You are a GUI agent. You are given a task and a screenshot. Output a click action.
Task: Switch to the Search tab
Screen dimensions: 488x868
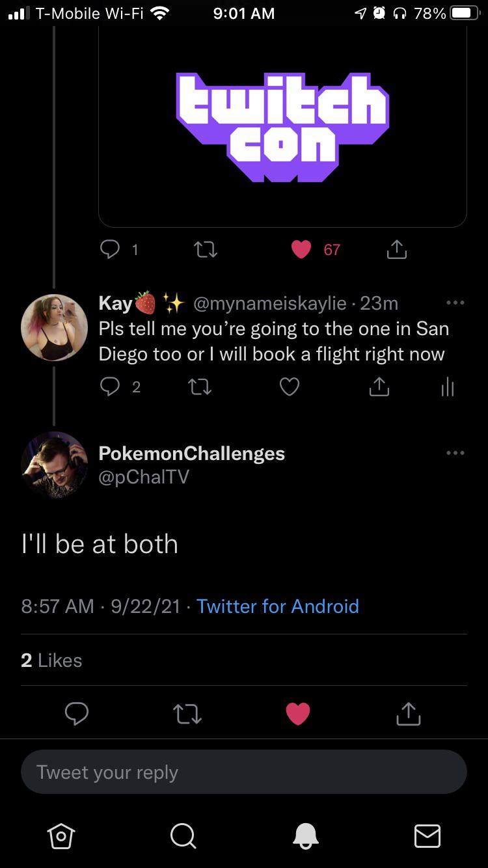(183, 835)
